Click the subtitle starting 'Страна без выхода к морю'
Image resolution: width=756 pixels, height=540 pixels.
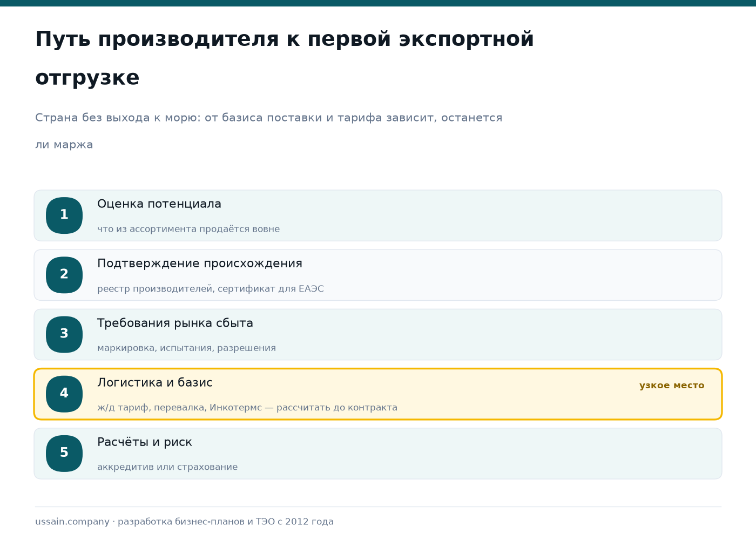coord(268,131)
